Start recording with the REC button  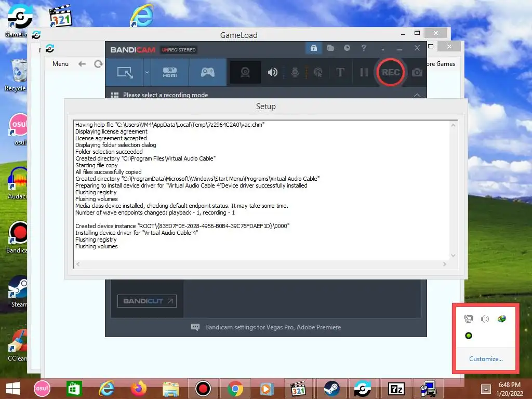(x=391, y=72)
